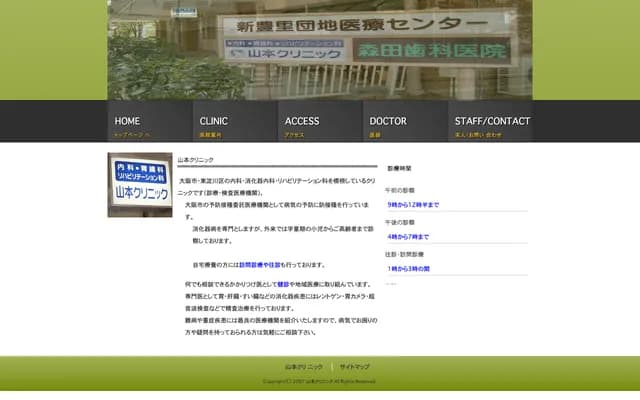Go to the ACCESS page
Image resolution: width=640 pixels, height=400 pixels.
pos(320,121)
